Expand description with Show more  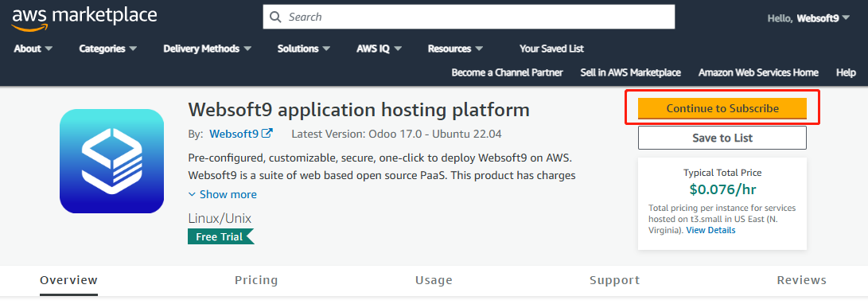coord(223,194)
